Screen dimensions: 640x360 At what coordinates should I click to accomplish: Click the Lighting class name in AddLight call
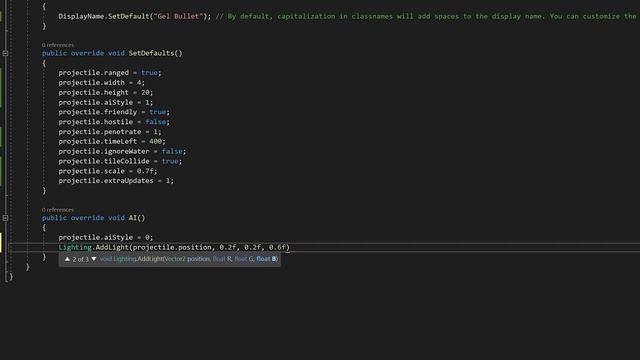pos(75,247)
